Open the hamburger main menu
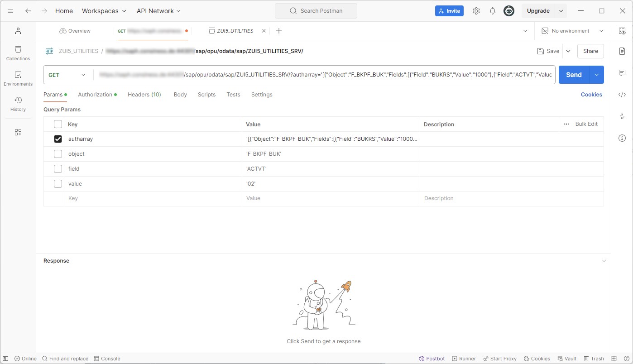 pyautogui.click(x=10, y=11)
